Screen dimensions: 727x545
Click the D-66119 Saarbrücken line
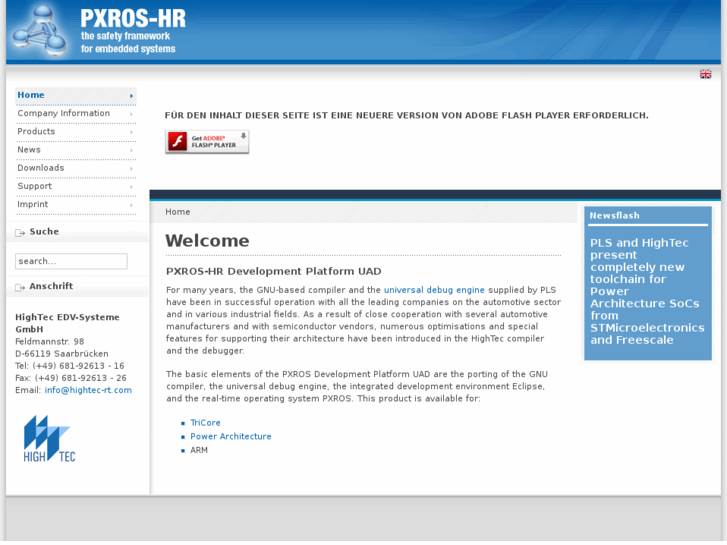coord(62,353)
